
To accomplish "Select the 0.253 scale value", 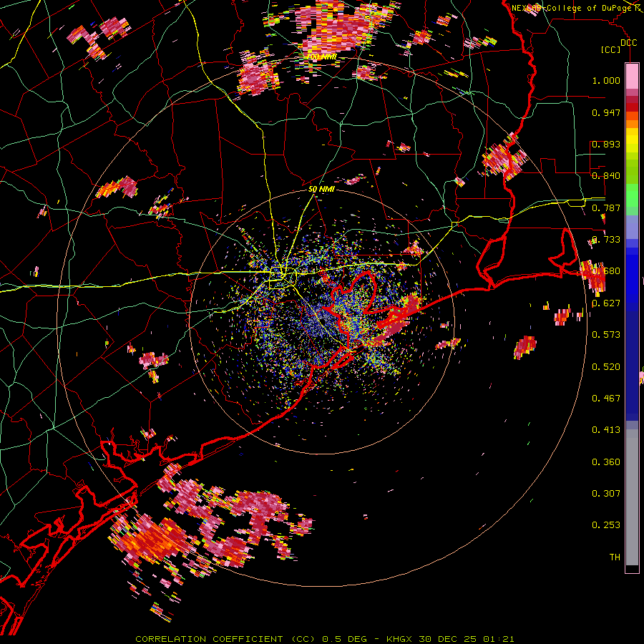I will coord(606,525).
